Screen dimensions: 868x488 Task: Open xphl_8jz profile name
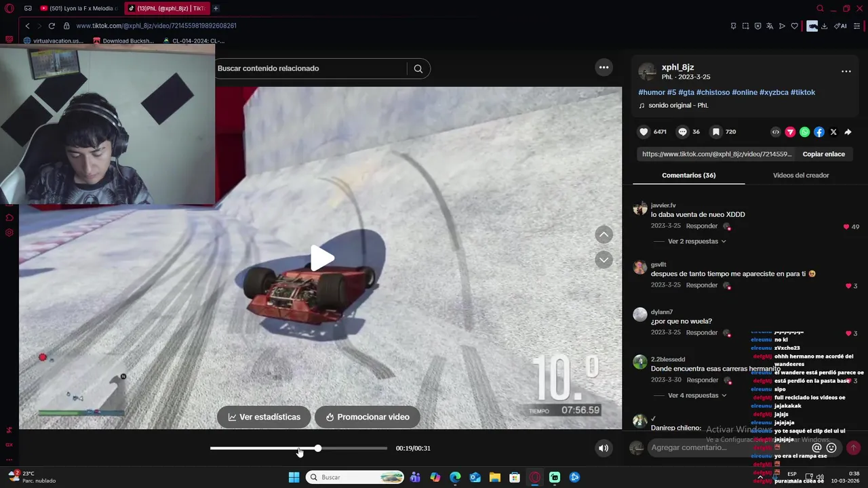[677, 68]
